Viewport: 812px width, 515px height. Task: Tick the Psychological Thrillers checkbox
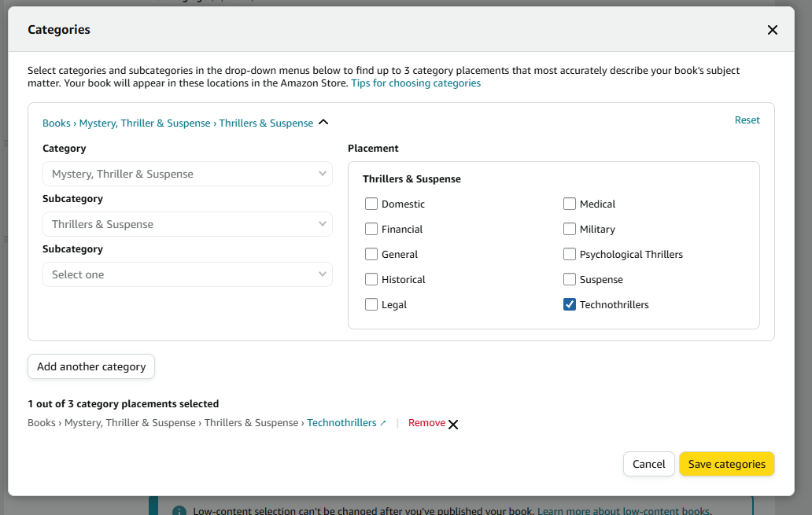point(570,255)
